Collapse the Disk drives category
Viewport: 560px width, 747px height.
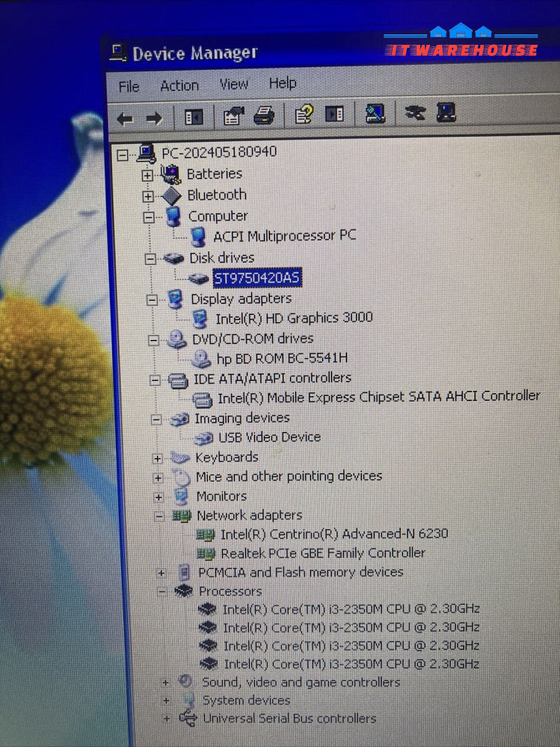[x=150, y=258]
